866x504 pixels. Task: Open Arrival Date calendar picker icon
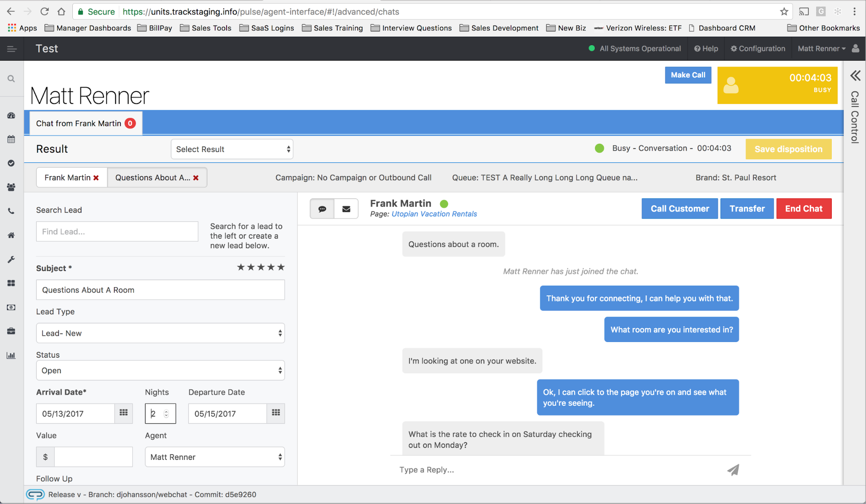(x=123, y=413)
